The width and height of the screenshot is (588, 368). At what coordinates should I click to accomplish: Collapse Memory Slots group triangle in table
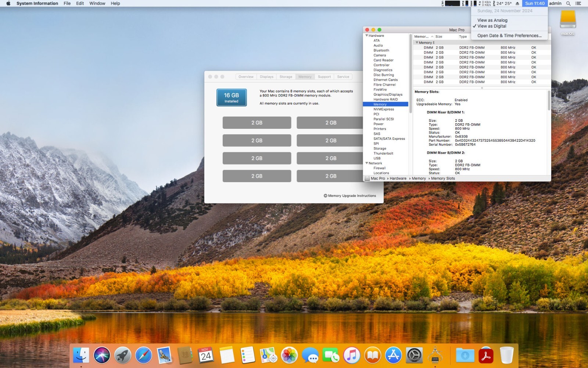[417, 43]
